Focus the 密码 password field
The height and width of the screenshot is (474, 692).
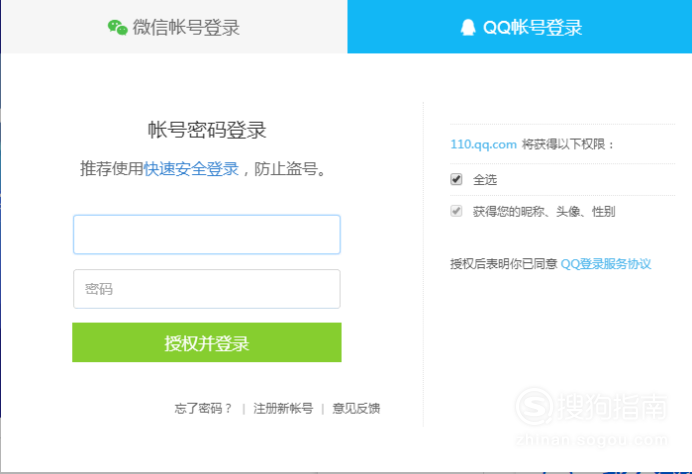(207, 289)
